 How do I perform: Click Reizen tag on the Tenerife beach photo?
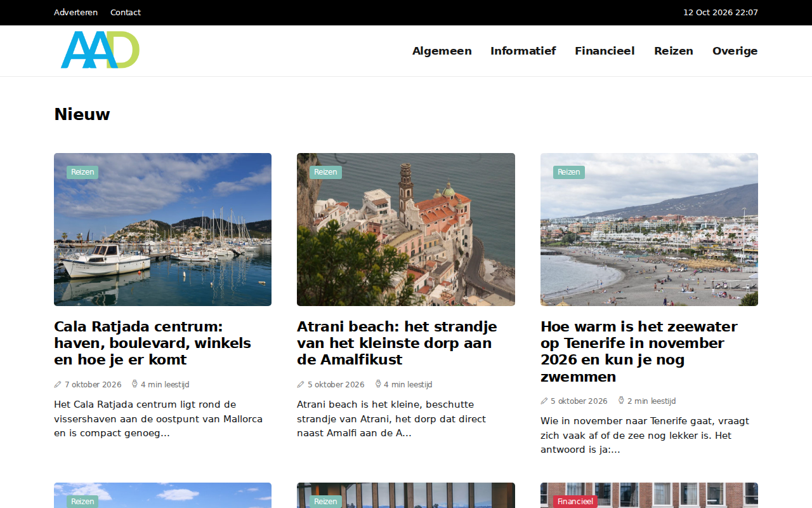point(569,172)
